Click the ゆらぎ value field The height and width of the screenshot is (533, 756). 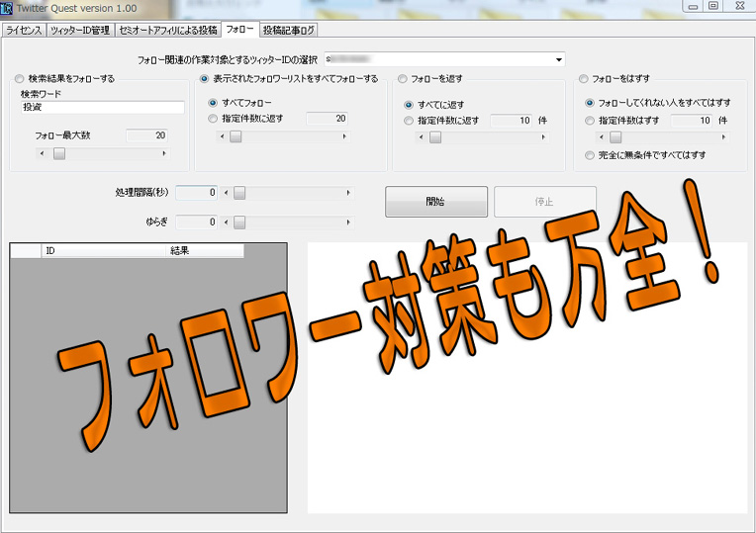(x=197, y=222)
